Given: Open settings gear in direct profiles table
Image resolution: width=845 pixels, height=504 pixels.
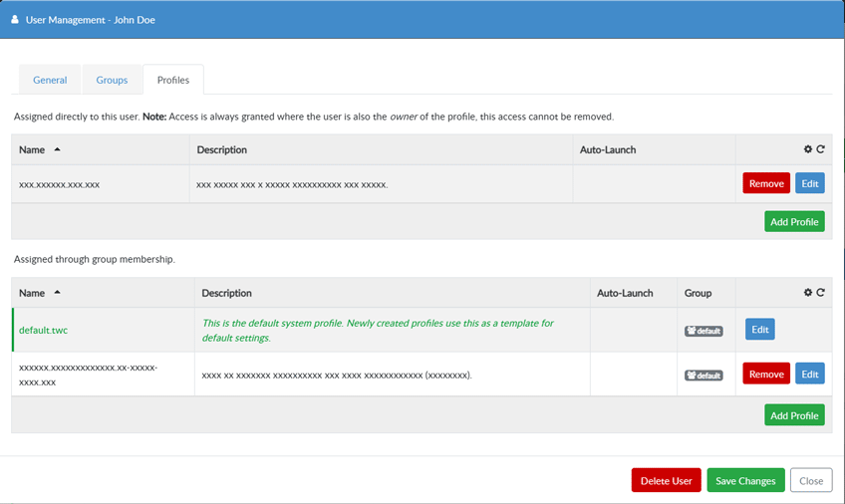Looking at the screenshot, I should (808, 149).
